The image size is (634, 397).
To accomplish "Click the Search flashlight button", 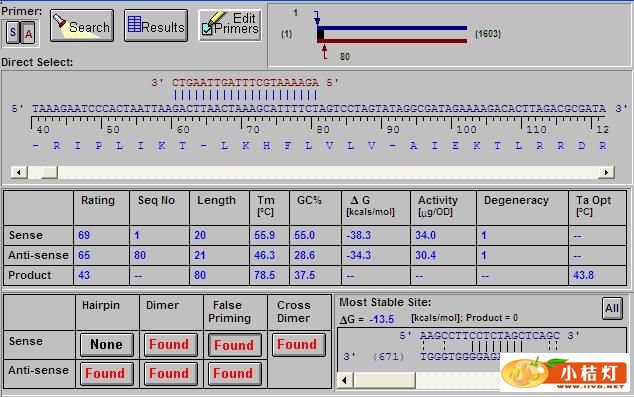I will tap(82, 25).
